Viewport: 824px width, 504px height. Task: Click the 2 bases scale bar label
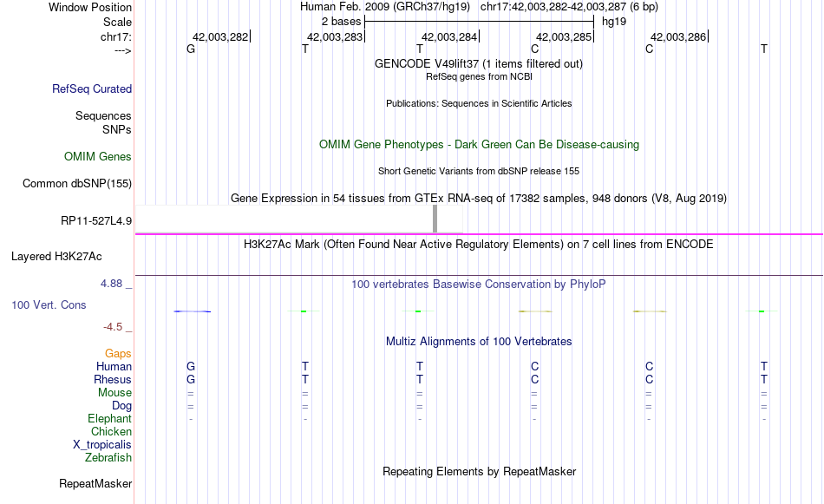(341, 22)
